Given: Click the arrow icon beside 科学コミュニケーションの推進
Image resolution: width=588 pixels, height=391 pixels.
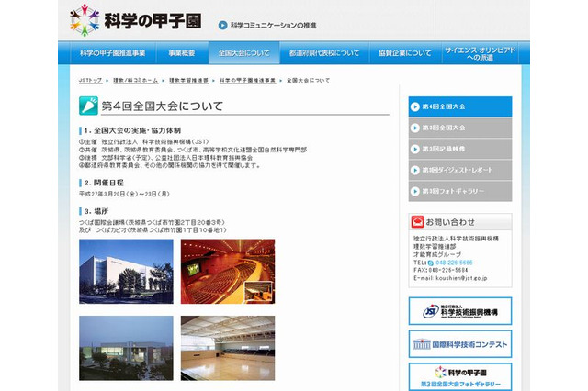Looking at the screenshot, I should click(x=222, y=26).
